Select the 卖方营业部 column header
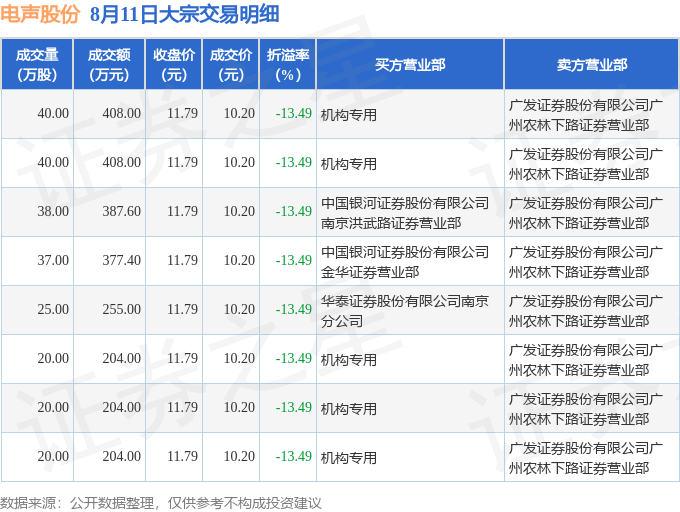 point(592,65)
